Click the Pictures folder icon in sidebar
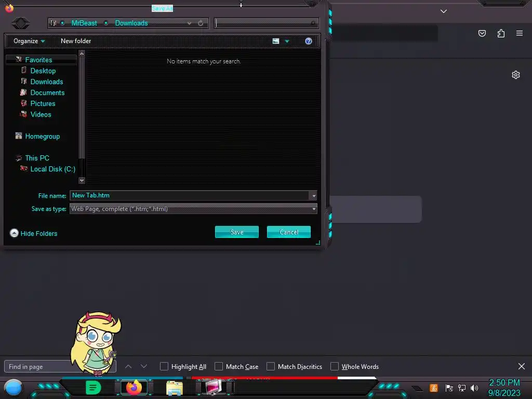 click(23, 103)
